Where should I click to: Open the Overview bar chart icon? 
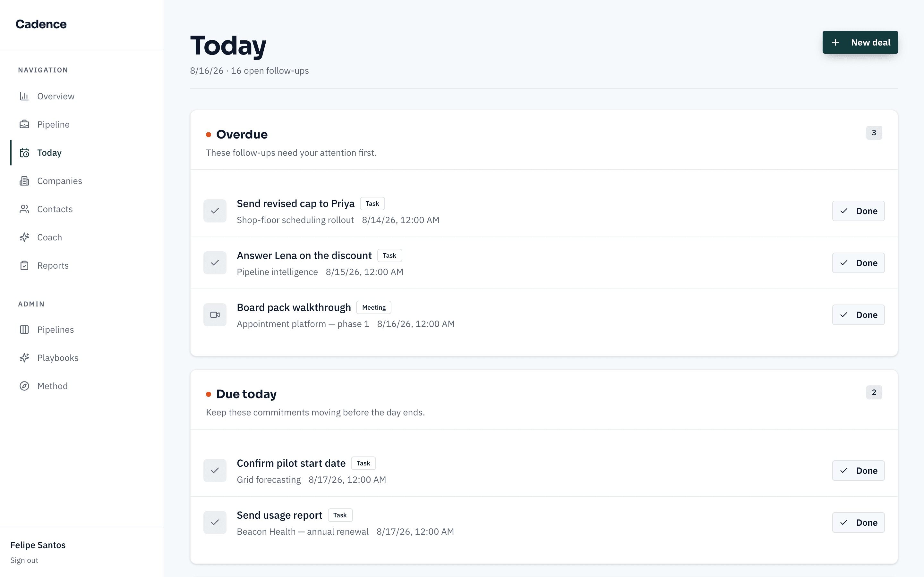(x=24, y=96)
